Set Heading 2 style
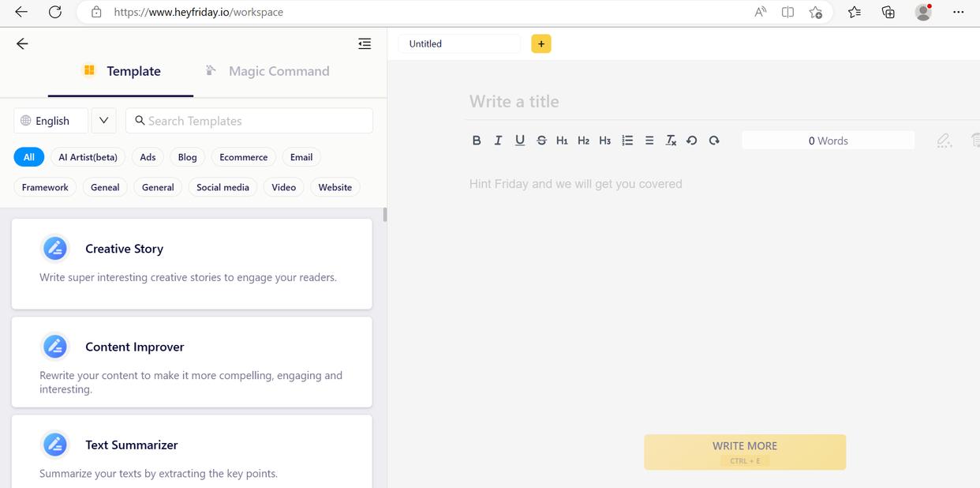 click(583, 141)
